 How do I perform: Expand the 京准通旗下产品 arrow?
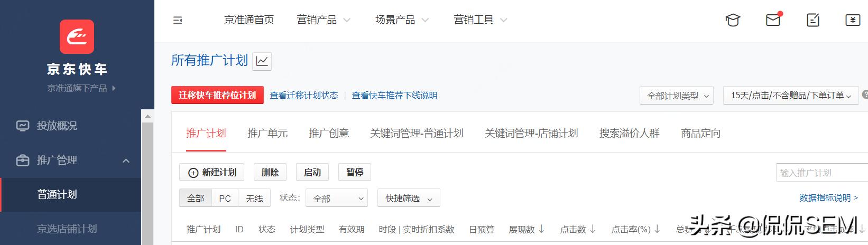114,88
